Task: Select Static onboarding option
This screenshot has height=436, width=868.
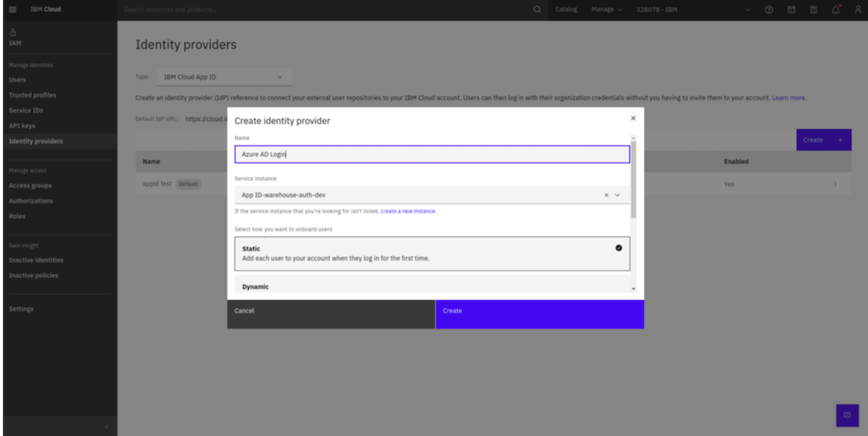Action: click(432, 254)
